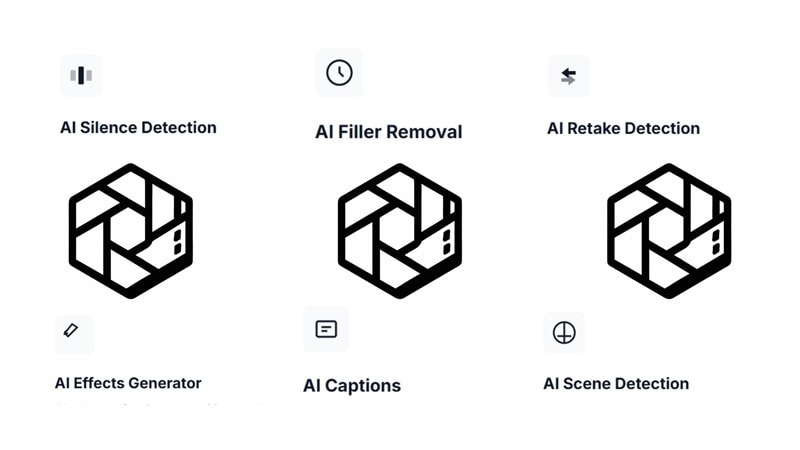Open the AI Filler Removal heading
Viewport: 800px width, 450px height.
389,132
